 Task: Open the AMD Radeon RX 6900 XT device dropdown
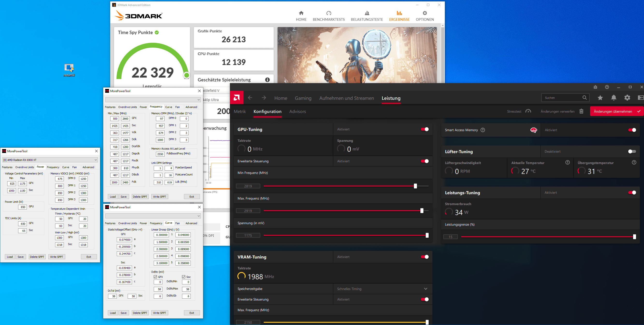(50, 160)
